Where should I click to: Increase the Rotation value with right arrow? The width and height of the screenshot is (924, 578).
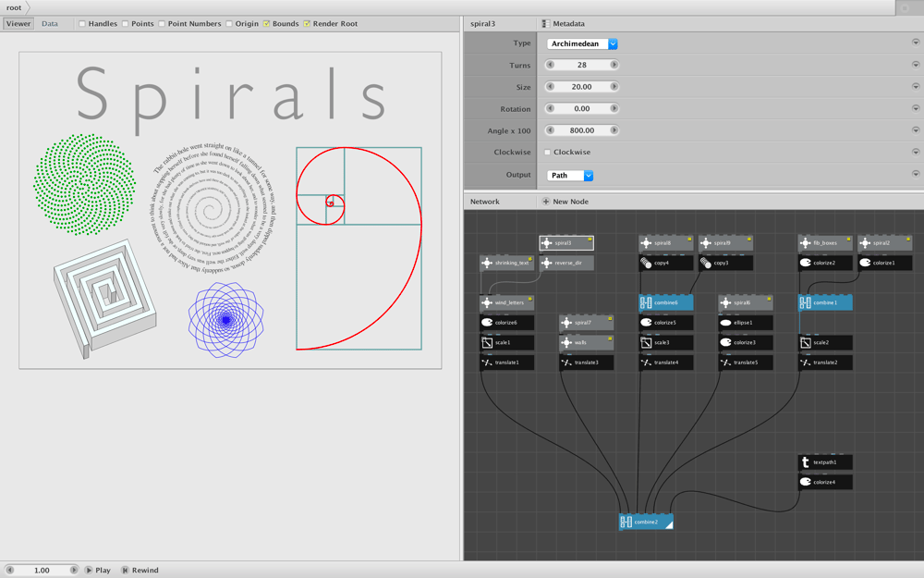coord(614,108)
